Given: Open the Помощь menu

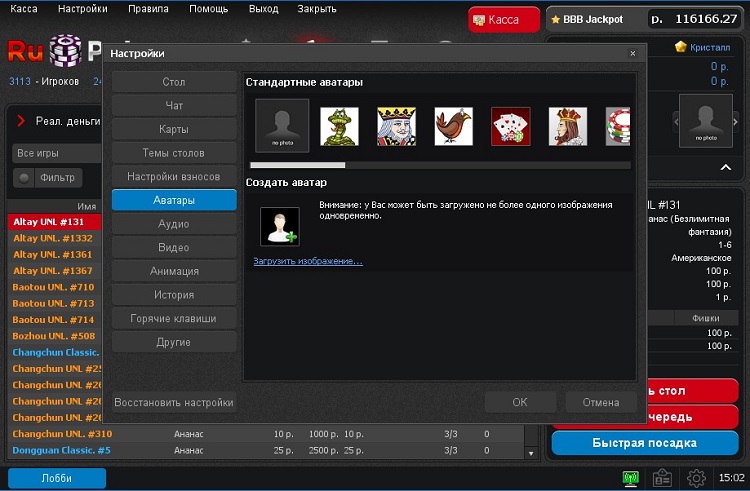Looking at the screenshot, I should 209,8.
